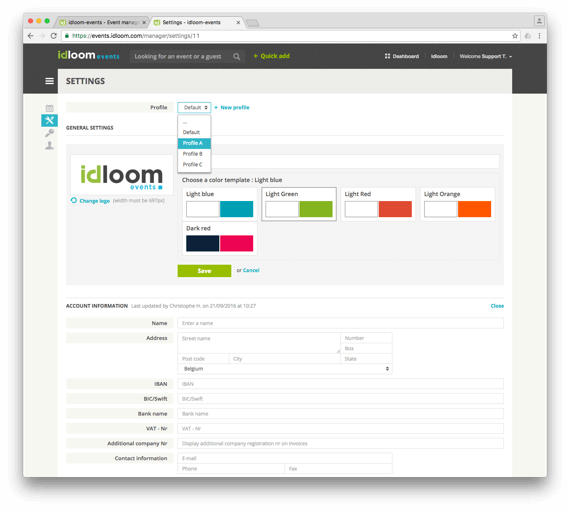Close the Settings - idloom-events tab
The height and width of the screenshot is (510, 570).
pos(238,23)
